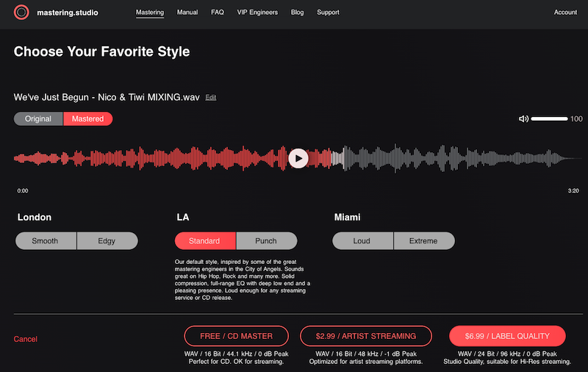Viewport: 588px width, 372px height.
Task: Click the London heading
Action: pyautogui.click(x=35, y=217)
